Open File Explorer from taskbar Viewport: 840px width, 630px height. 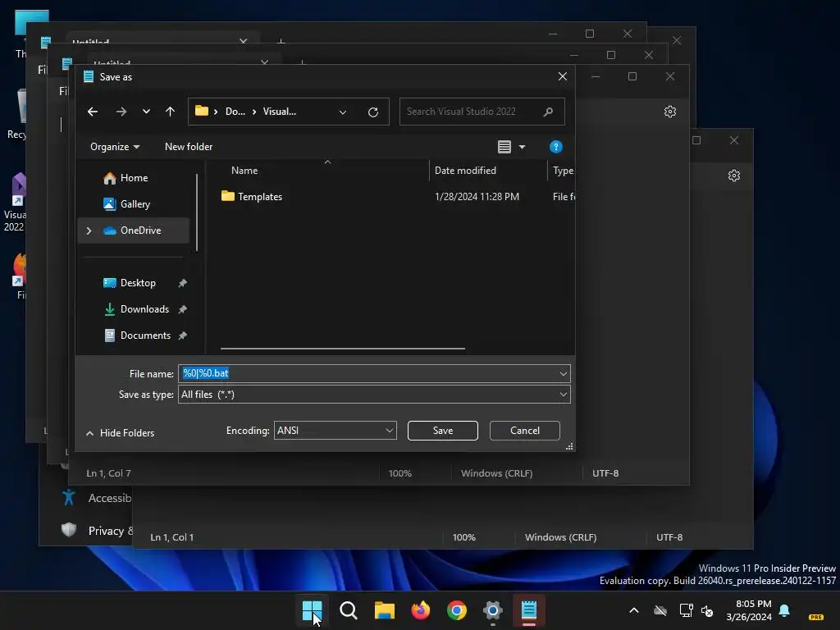(384, 610)
